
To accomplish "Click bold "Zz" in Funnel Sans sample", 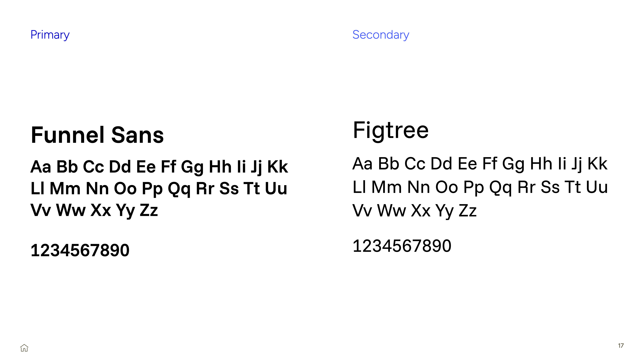I will (149, 210).
